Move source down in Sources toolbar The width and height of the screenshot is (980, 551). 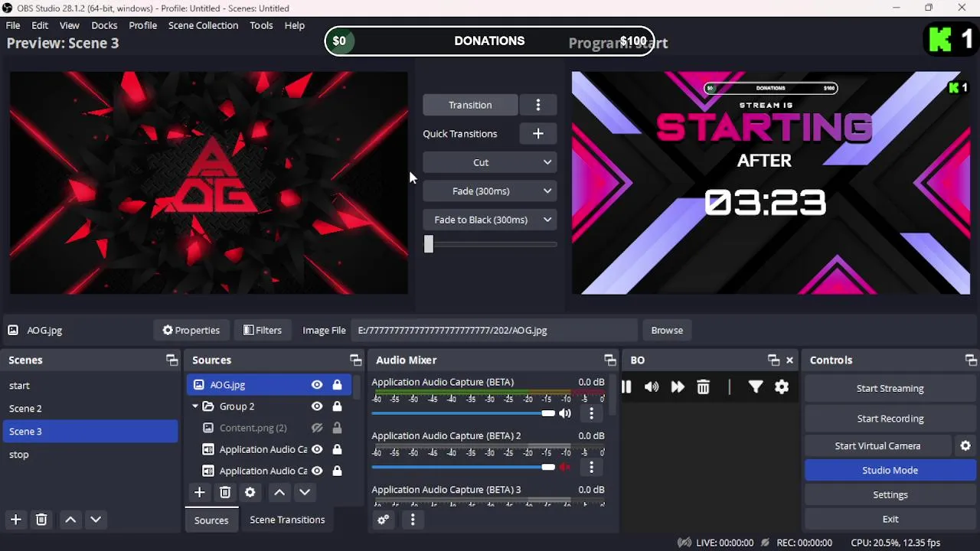(305, 492)
